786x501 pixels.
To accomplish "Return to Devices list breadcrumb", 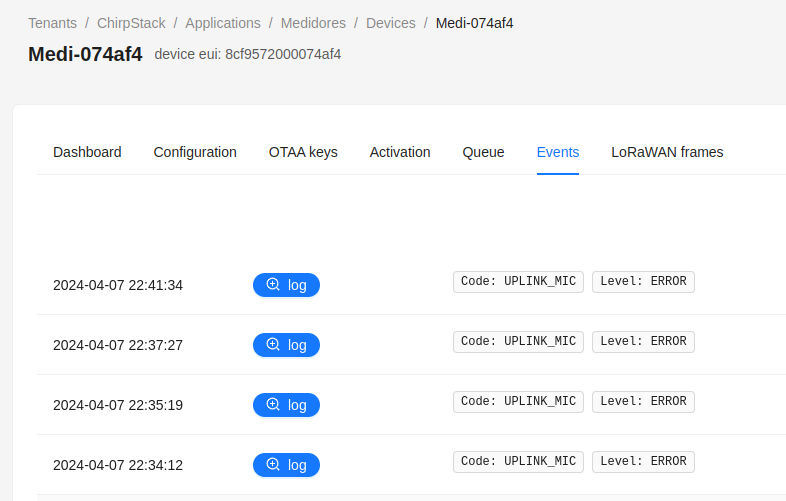I will coord(391,23).
